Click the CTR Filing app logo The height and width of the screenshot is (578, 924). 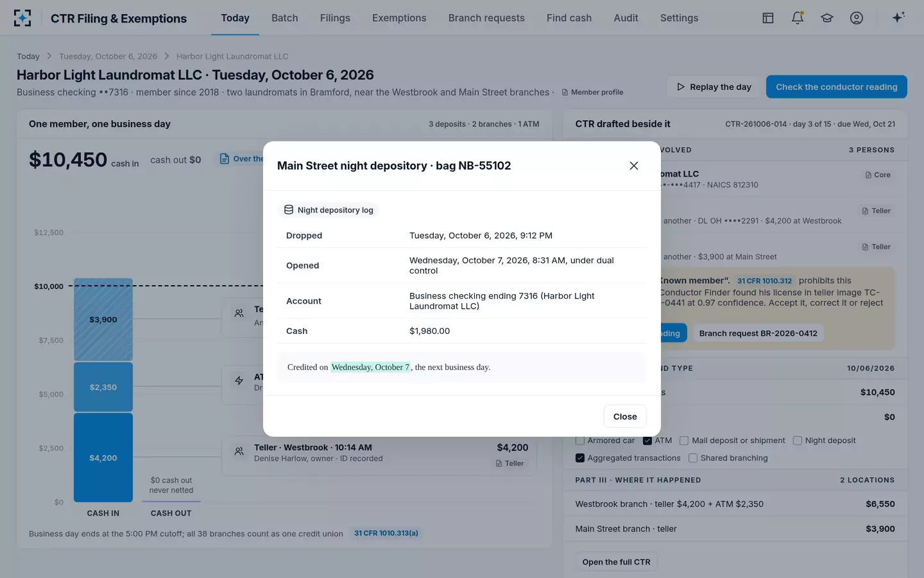coord(22,18)
